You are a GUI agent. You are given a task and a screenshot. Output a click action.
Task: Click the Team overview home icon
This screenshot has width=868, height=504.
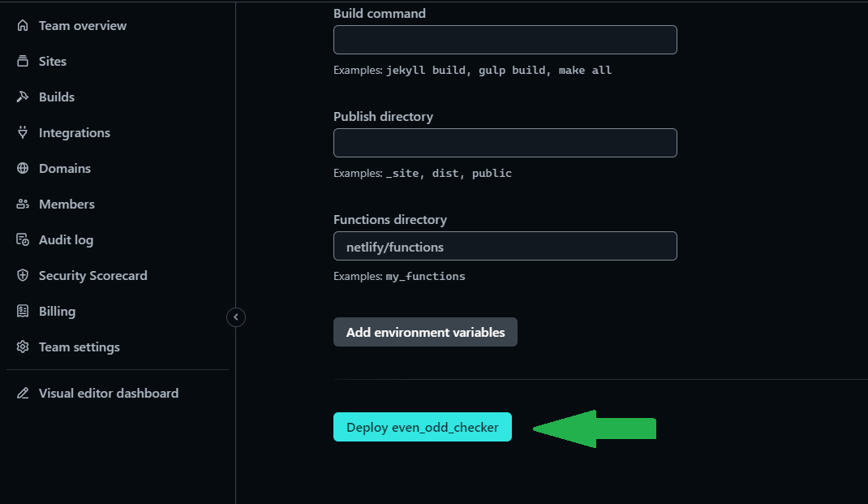23,26
